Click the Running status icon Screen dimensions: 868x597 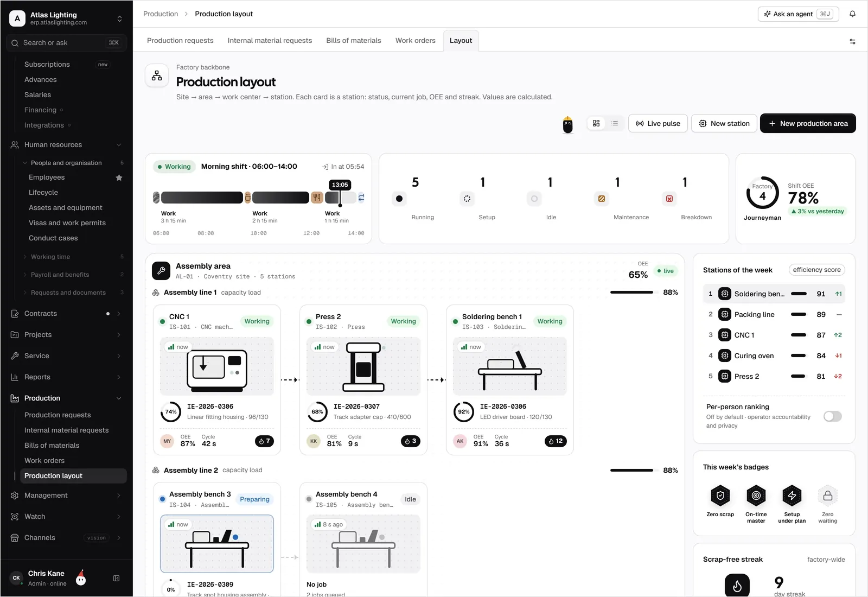(x=399, y=199)
